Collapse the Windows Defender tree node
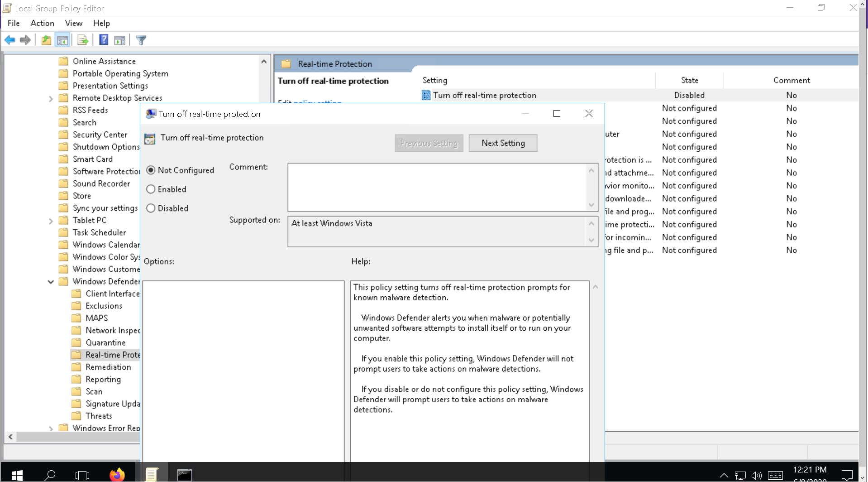The width and height of the screenshot is (868, 482). (x=51, y=281)
